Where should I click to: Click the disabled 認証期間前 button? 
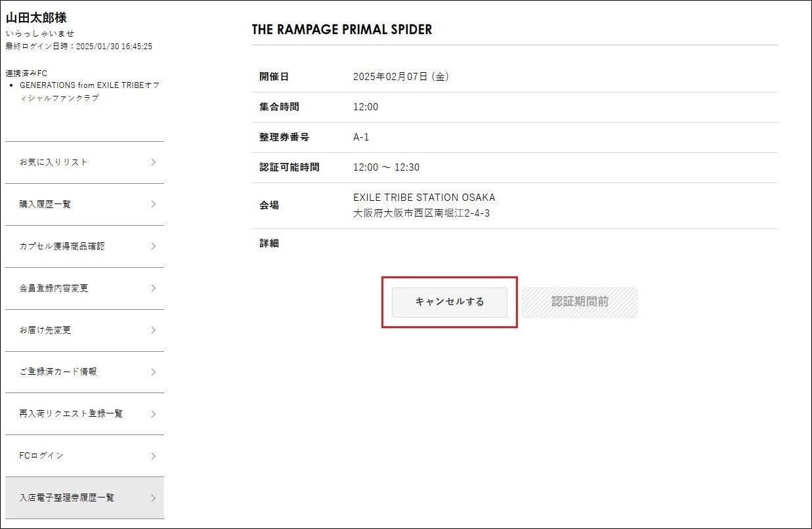580,302
